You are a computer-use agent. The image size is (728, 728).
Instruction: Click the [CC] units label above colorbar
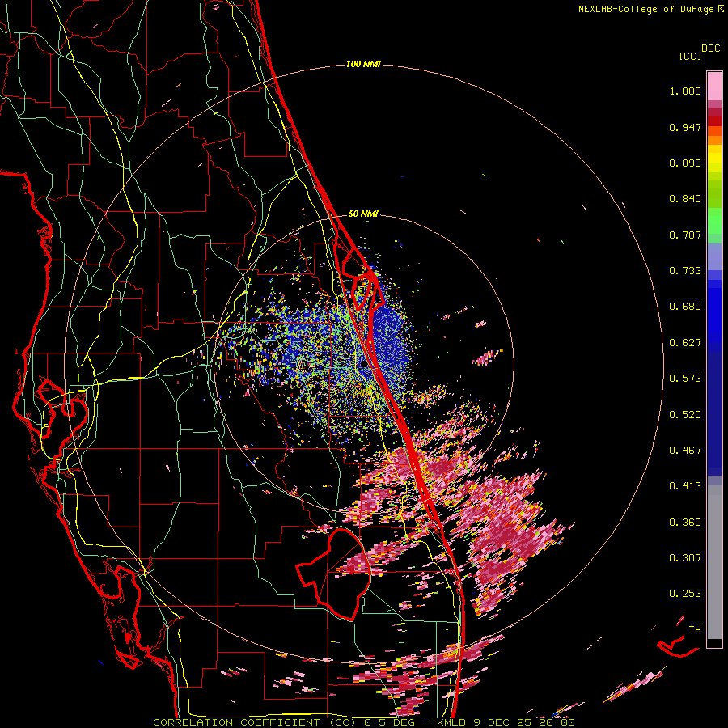690,56
